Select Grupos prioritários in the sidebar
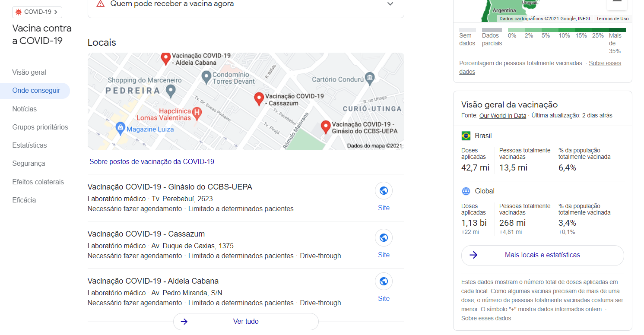This screenshot has height=335, width=644. (40, 127)
